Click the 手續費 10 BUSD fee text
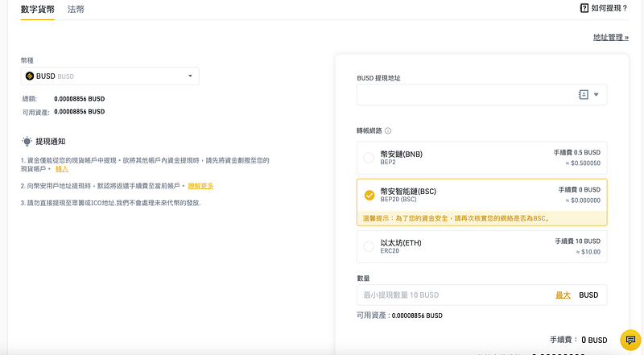 point(577,241)
